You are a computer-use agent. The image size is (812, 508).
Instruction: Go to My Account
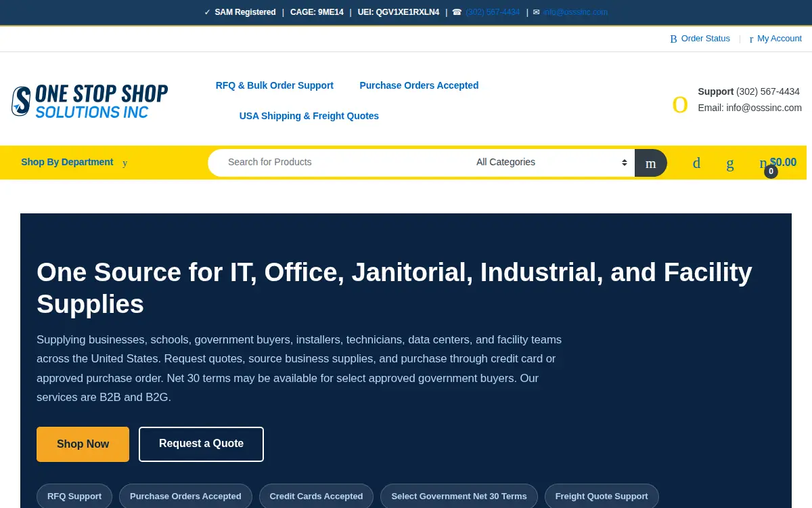[x=780, y=39]
